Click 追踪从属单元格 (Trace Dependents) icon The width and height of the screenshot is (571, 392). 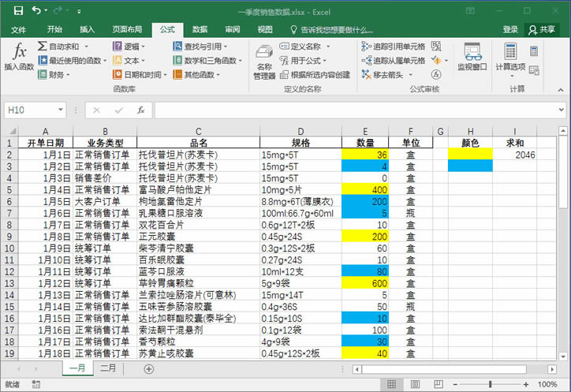pyautogui.click(x=365, y=61)
